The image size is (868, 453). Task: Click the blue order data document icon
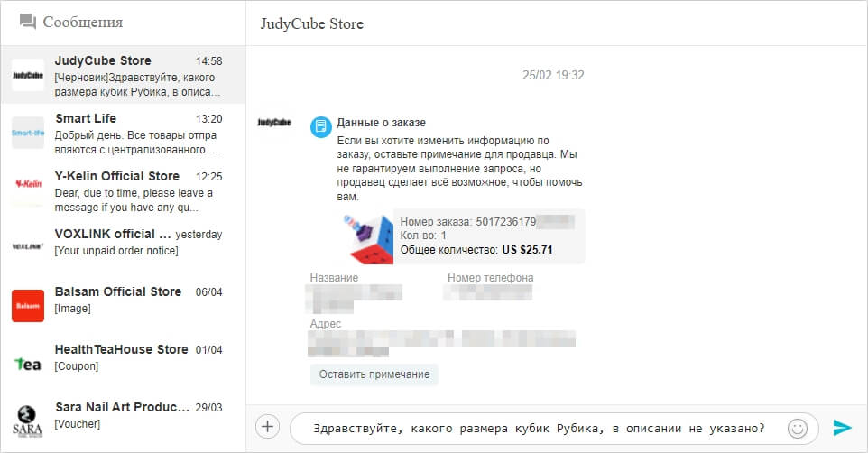[x=320, y=127]
